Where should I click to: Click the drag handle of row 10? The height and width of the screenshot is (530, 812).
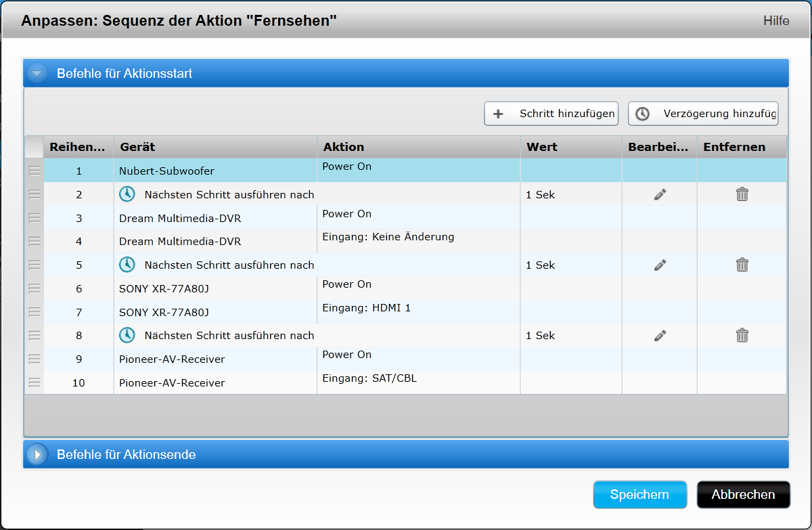[35, 382]
